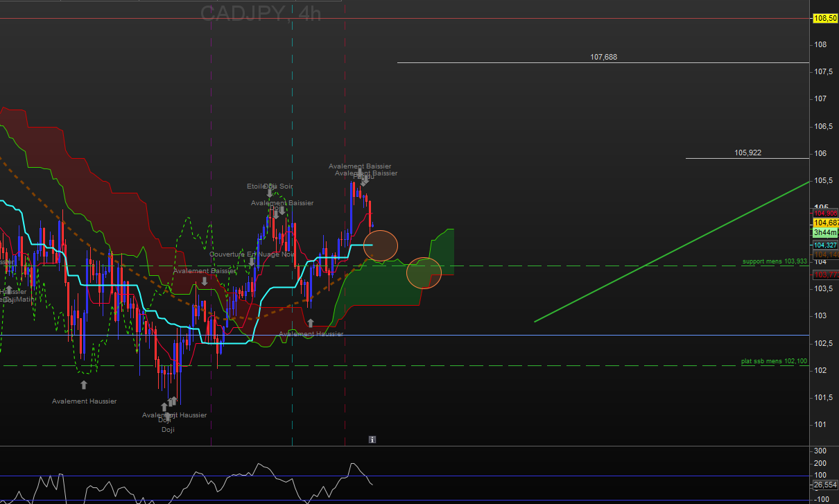This screenshot has height=504, width=839.
Task: Select the rising green trend line
Action: (x=672, y=252)
